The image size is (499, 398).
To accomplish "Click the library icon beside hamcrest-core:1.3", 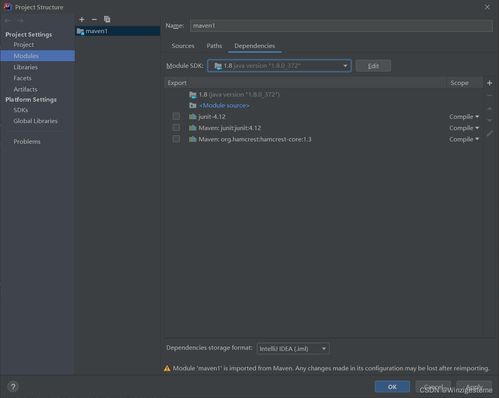I will coord(193,139).
